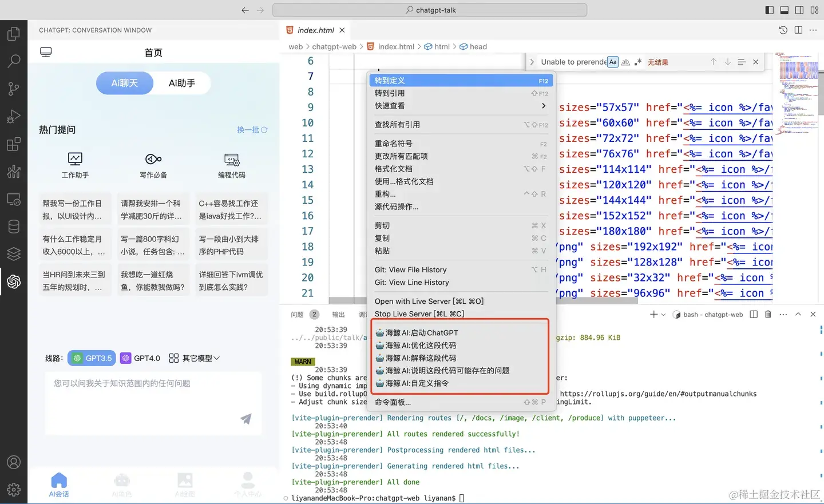Select 海鲸AI:解释这段代码 menu item
Screen dimensions: 824x504
click(461, 358)
